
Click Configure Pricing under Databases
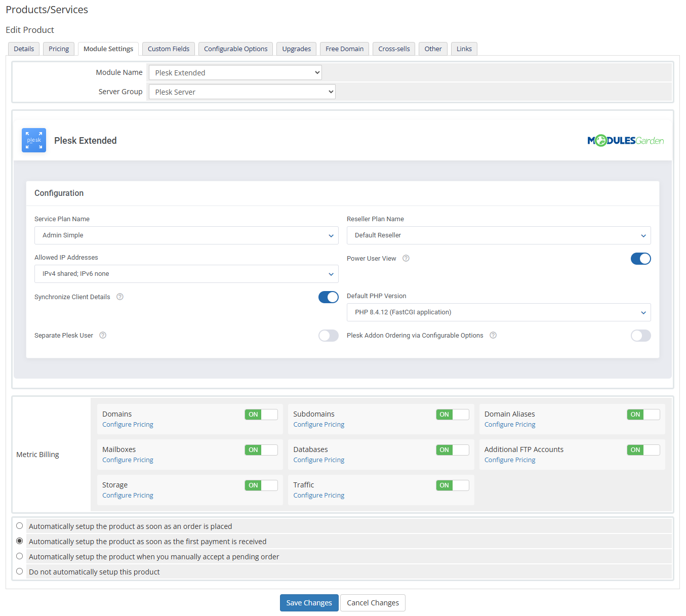click(318, 460)
